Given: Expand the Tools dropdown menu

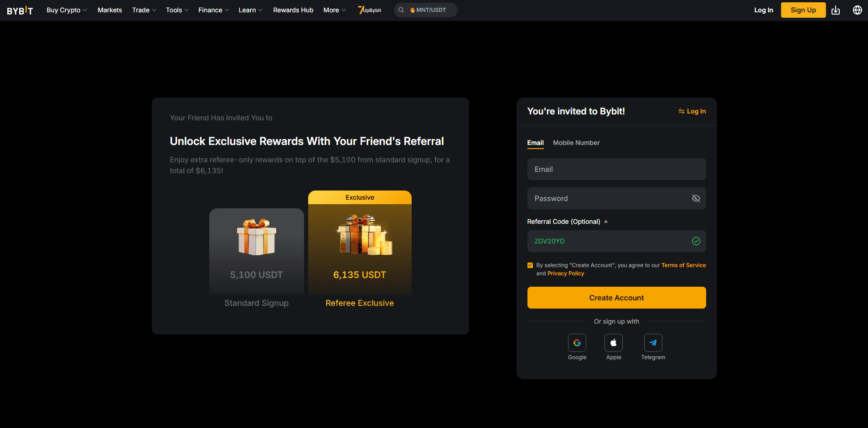Looking at the screenshot, I should click(x=177, y=10).
